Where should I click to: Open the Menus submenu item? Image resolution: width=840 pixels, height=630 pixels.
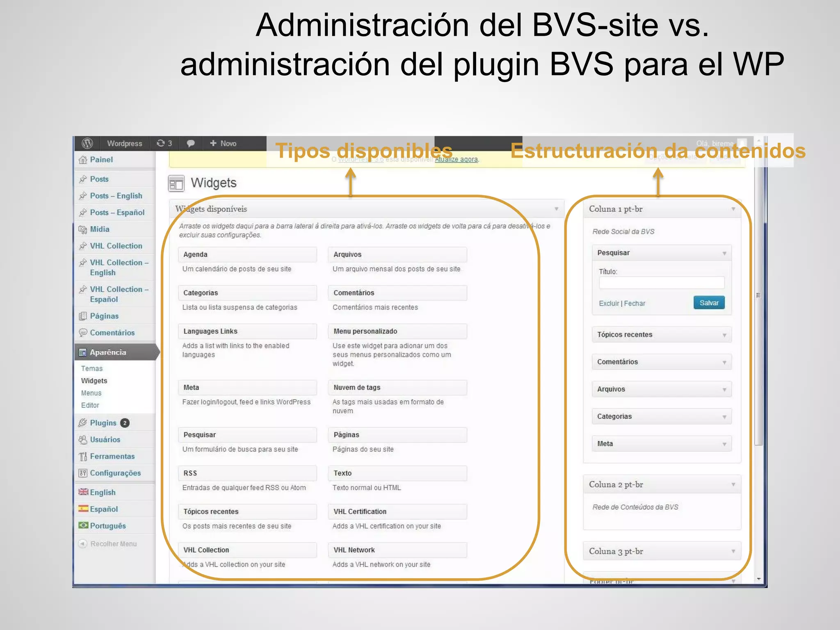click(x=91, y=393)
